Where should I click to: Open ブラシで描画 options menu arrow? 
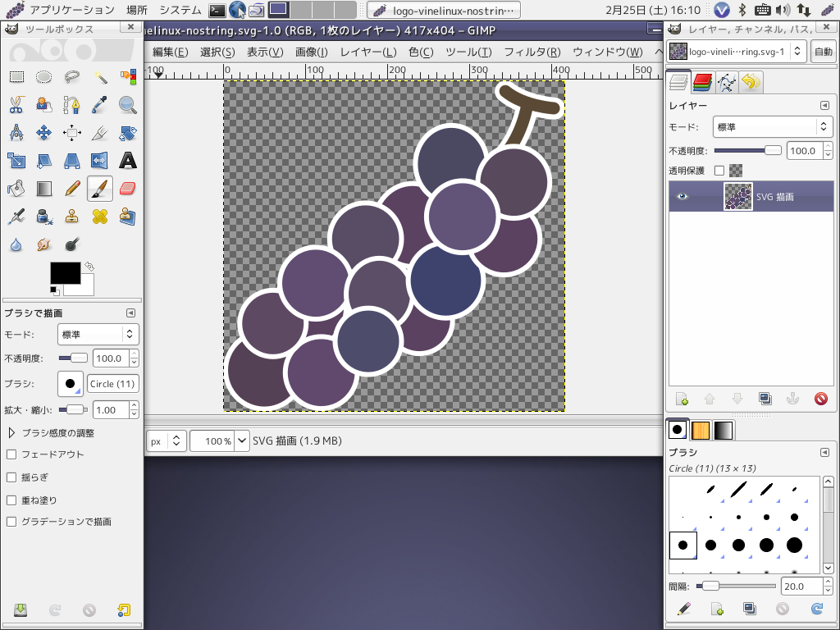(x=130, y=313)
